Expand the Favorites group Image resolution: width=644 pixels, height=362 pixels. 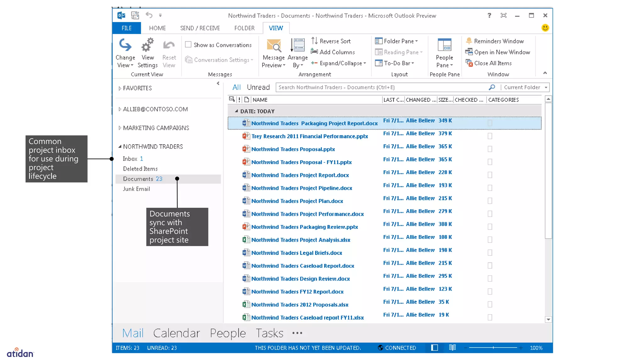coord(119,88)
